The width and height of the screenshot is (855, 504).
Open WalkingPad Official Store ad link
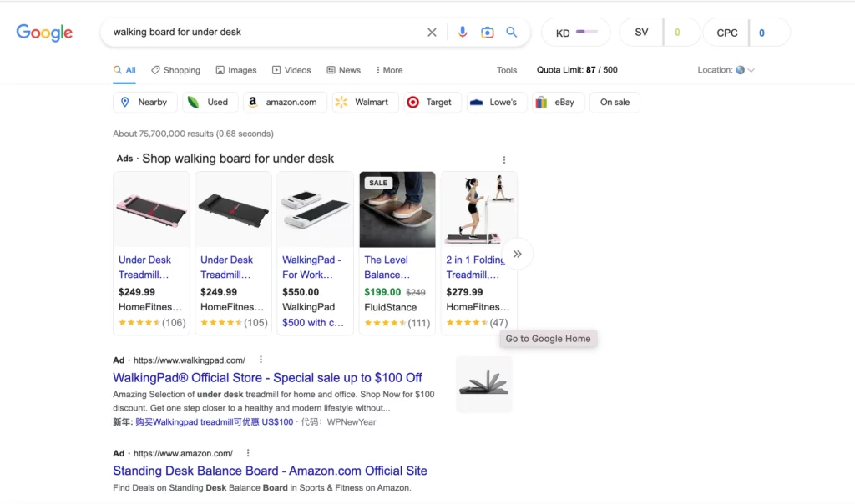click(267, 378)
